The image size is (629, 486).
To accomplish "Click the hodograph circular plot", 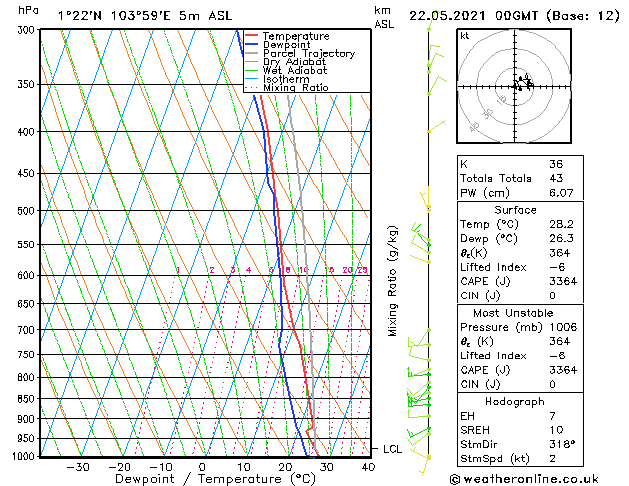I will pyautogui.click(x=518, y=86).
